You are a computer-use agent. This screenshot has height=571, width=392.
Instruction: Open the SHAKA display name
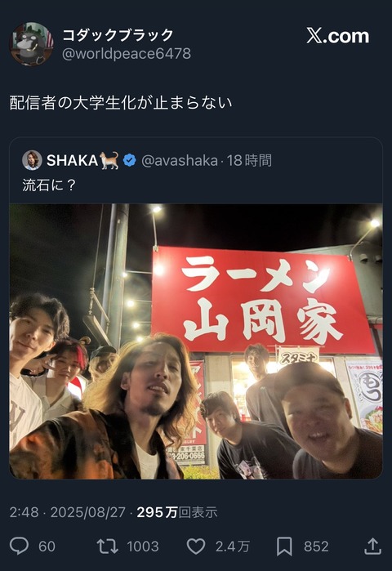click(72, 160)
